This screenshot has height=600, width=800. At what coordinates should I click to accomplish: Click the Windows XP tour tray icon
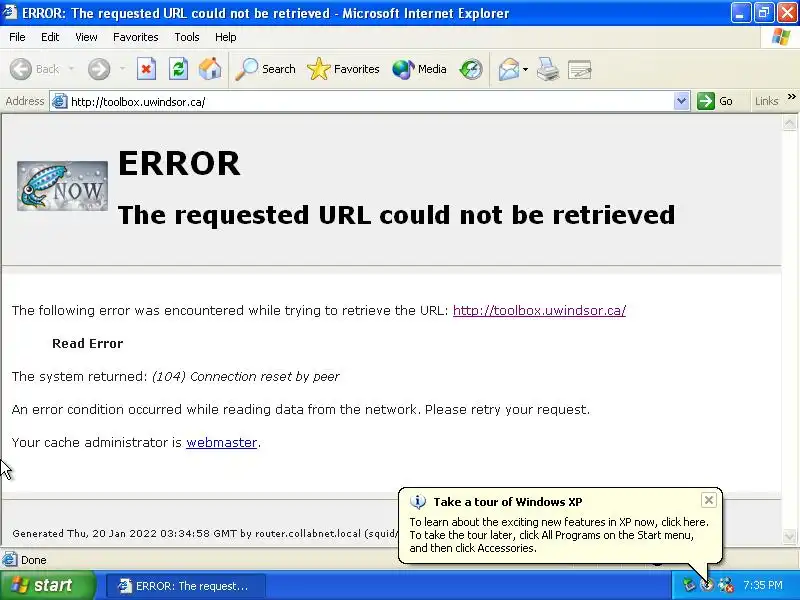tap(707, 585)
